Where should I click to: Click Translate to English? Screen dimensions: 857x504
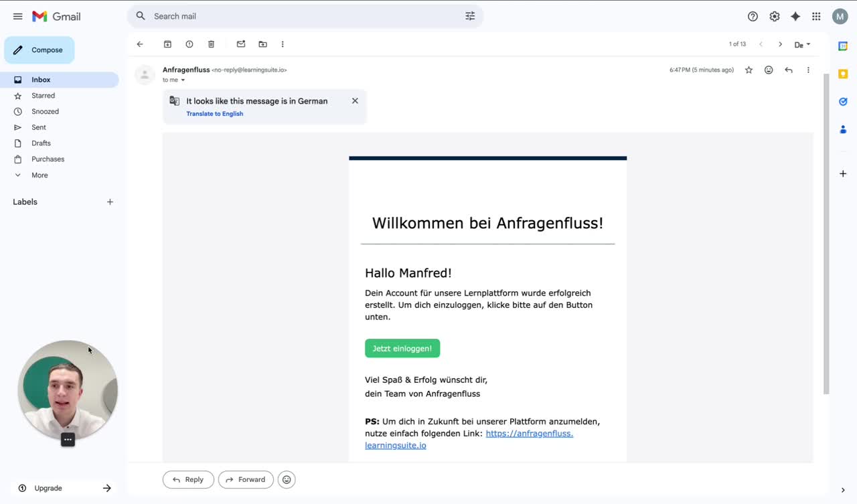[x=214, y=114]
